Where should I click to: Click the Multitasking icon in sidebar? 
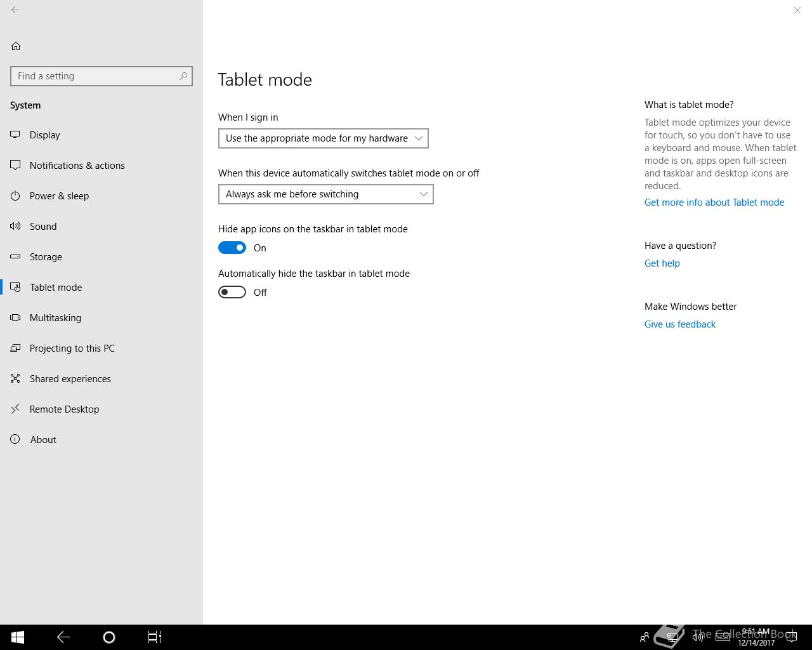tap(15, 317)
